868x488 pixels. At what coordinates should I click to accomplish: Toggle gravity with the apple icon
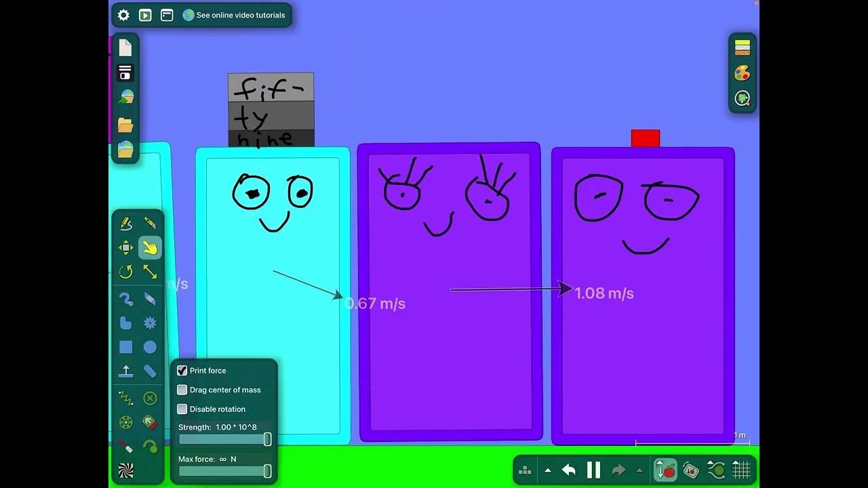coord(665,470)
